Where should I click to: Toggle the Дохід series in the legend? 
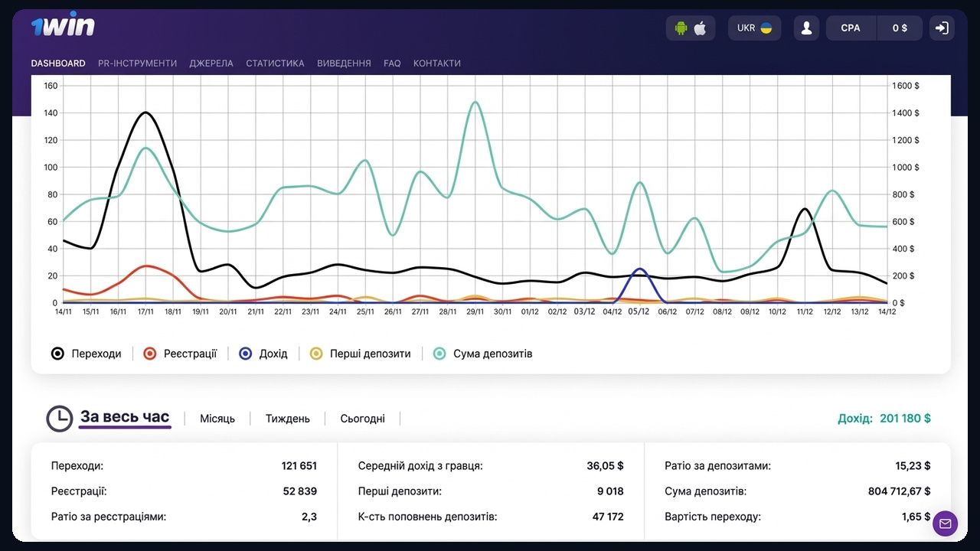click(263, 354)
